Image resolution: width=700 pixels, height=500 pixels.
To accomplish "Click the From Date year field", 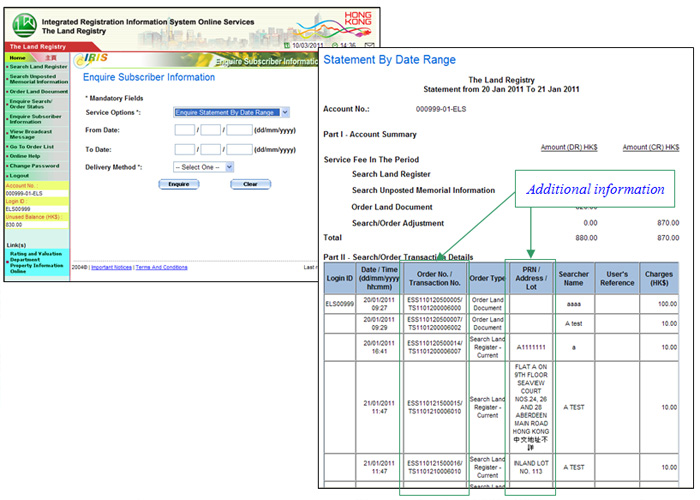I will [239, 130].
